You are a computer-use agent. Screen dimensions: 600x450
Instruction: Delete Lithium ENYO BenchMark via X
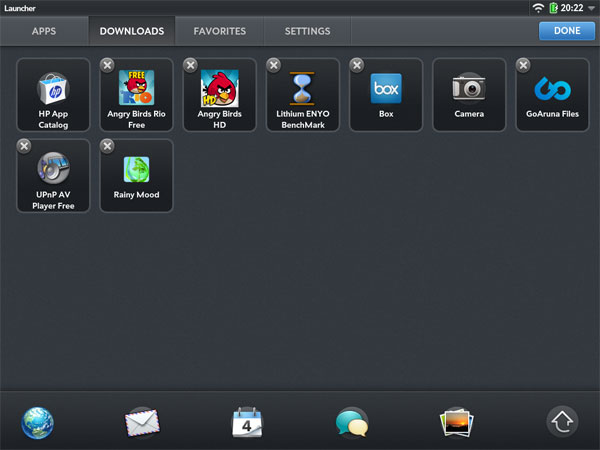(274, 65)
